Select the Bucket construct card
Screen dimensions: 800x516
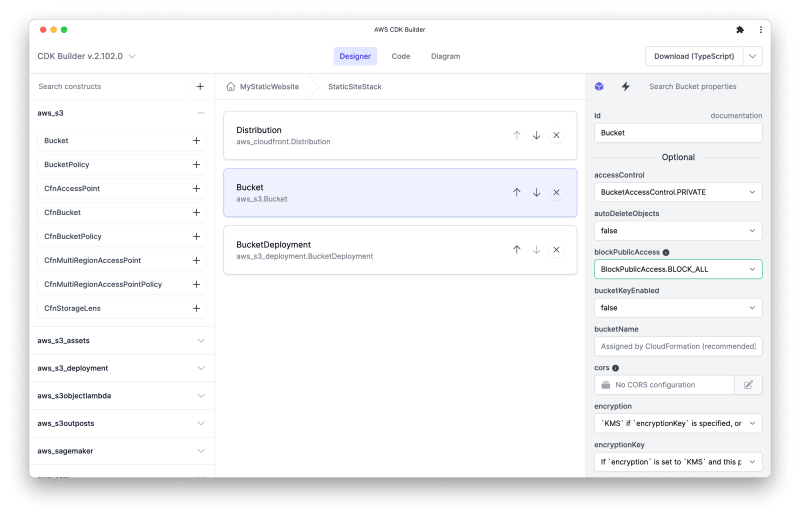pyautogui.click(x=400, y=192)
